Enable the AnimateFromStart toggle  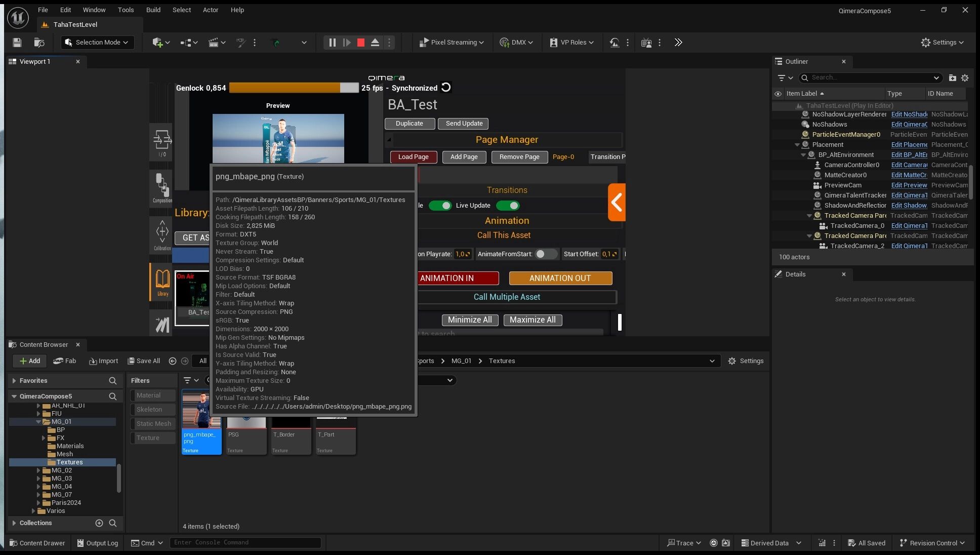pos(546,254)
